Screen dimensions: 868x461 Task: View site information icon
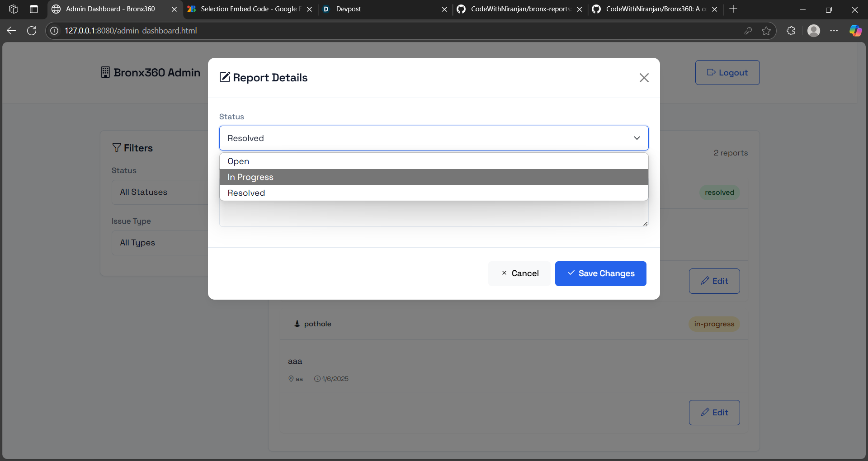(x=54, y=31)
